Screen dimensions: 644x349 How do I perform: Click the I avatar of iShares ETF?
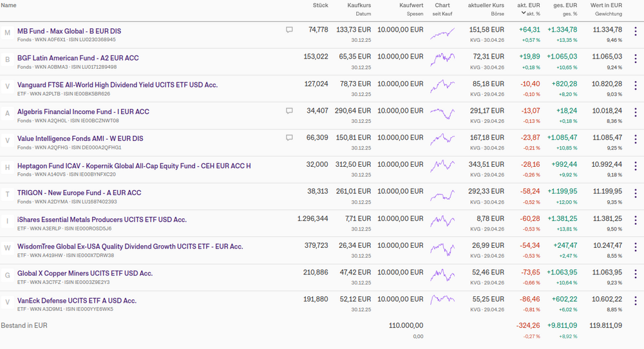(x=7, y=222)
